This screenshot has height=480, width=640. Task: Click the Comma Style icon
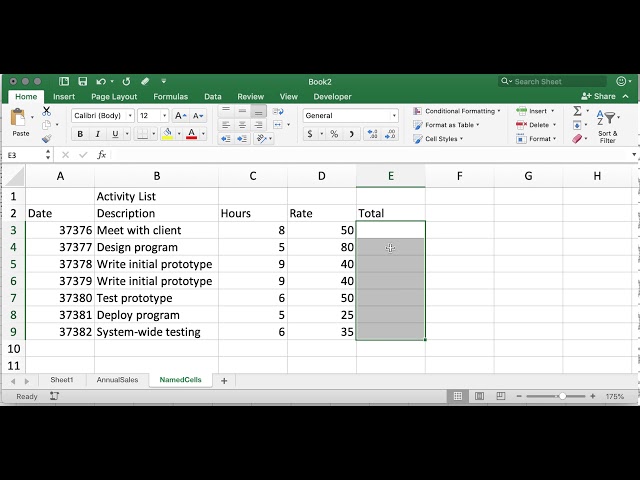(351, 134)
